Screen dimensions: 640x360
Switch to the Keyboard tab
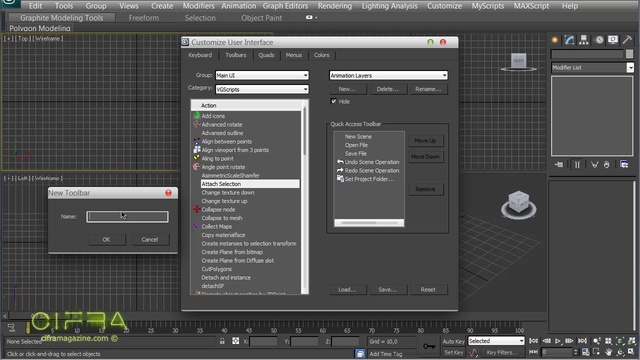[x=200, y=55]
